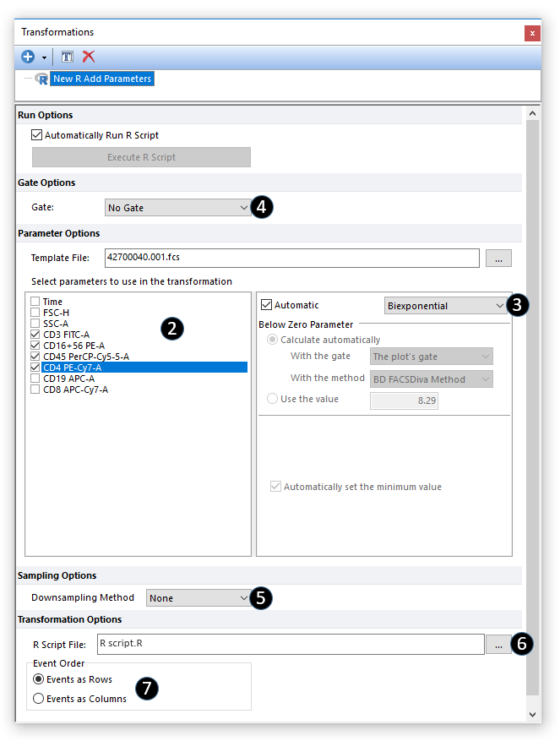
Task: Click the scrollbar down arrow
Action: [533, 715]
